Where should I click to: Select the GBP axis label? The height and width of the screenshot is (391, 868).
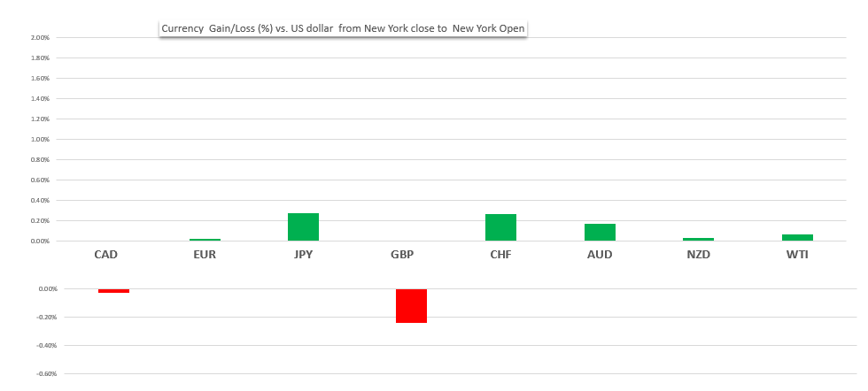[402, 255]
